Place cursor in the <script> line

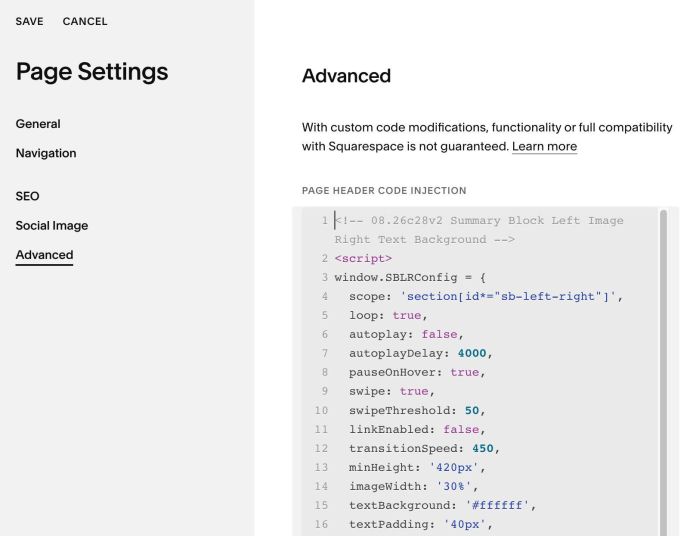pos(363,258)
